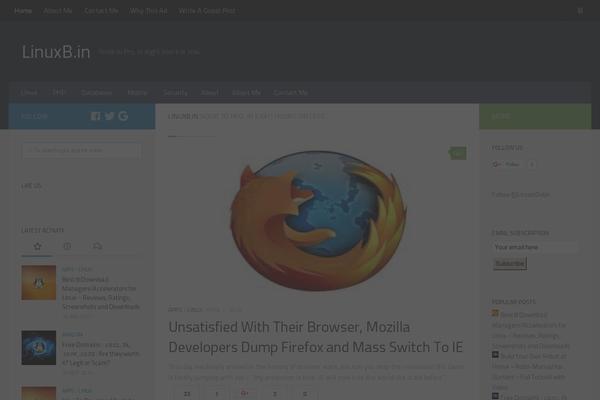Select the star tab under Latest Activity
The image size is (600, 400).
tap(37, 246)
